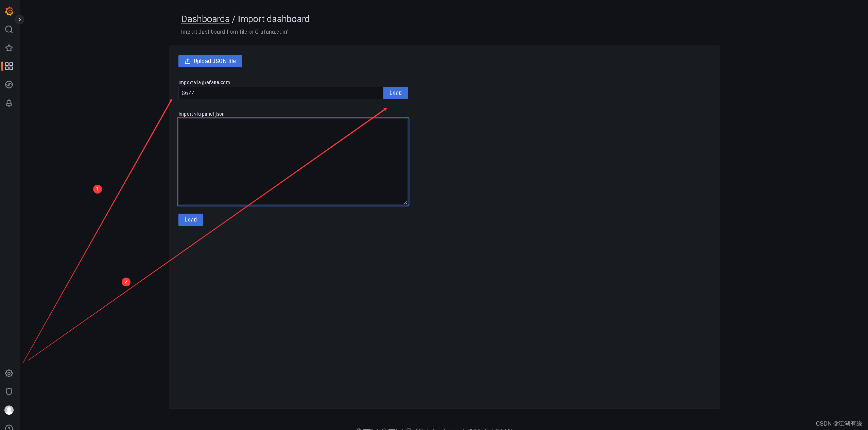868x430 pixels.
Task: Open the Server admin shield icon
Action: tap(9, 392)
